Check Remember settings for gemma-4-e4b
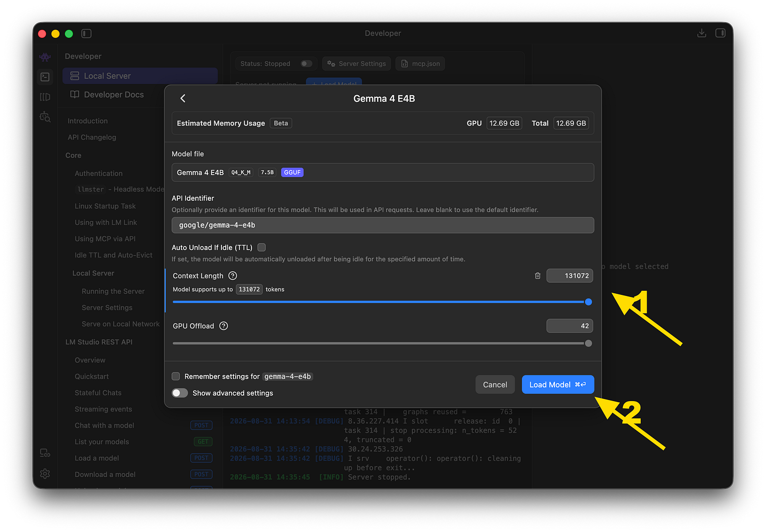The image size is (766, 532). point(176,376)
